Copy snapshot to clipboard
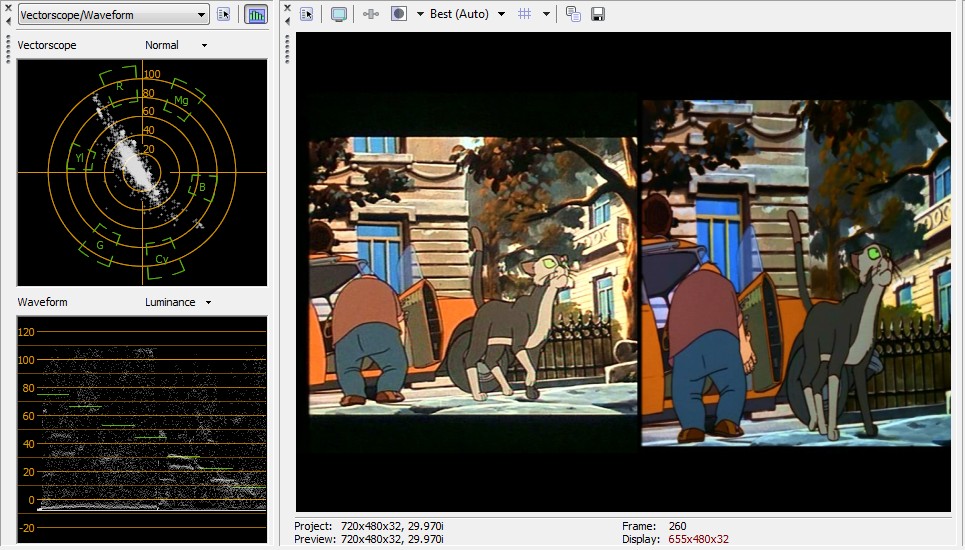The image size is (965, 550). (x=573, y=14)
